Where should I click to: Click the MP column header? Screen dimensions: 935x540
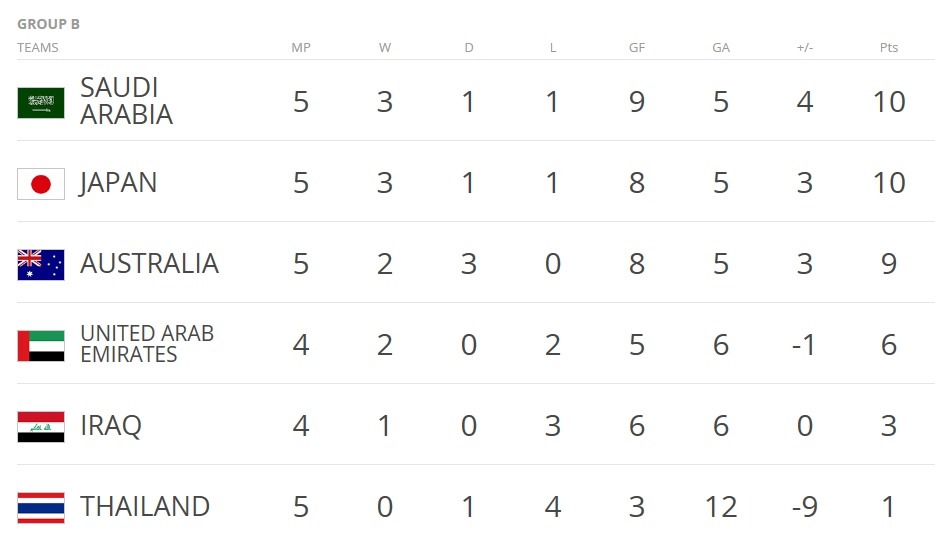pos(301,48)
